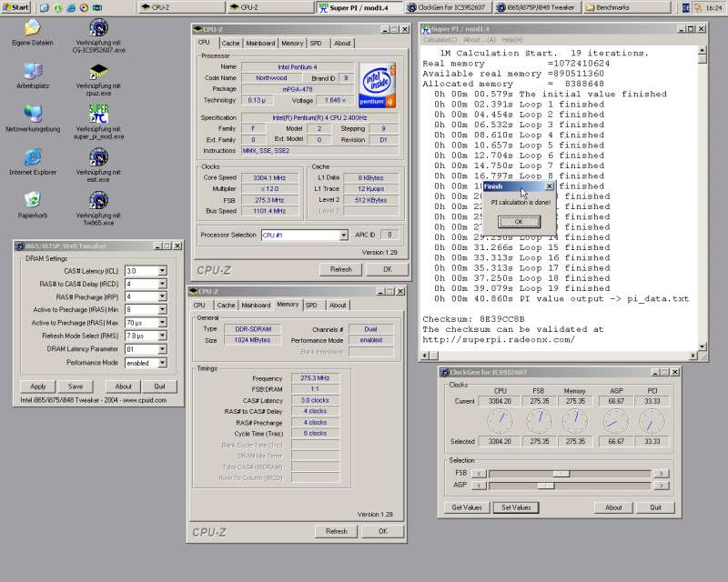Open CPU tab in memory-timings CPU-Z window
Viewport: 728px width, 582px height.
[x=199, y=305]
